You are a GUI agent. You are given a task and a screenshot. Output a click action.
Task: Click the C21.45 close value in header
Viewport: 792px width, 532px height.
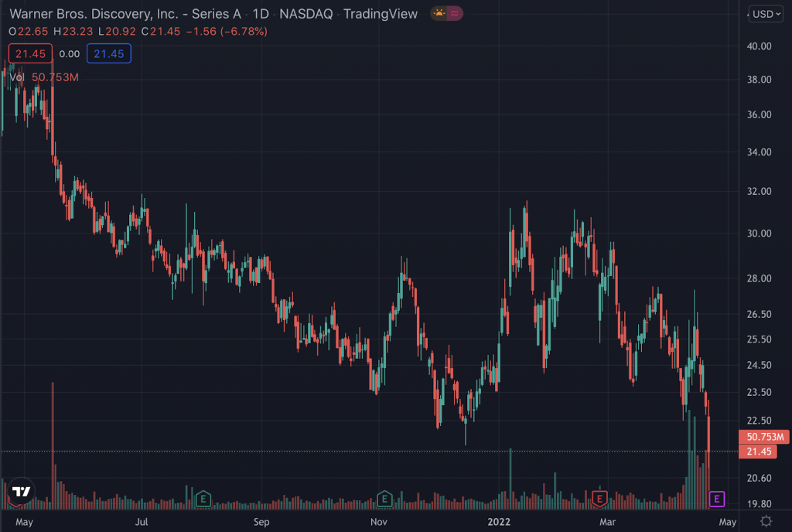tap(161, 31)
